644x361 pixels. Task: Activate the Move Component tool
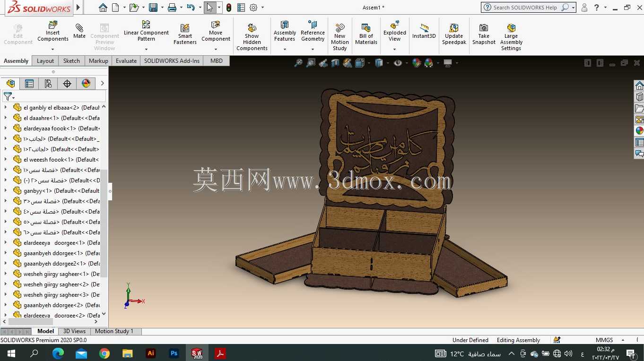(216, 31)
